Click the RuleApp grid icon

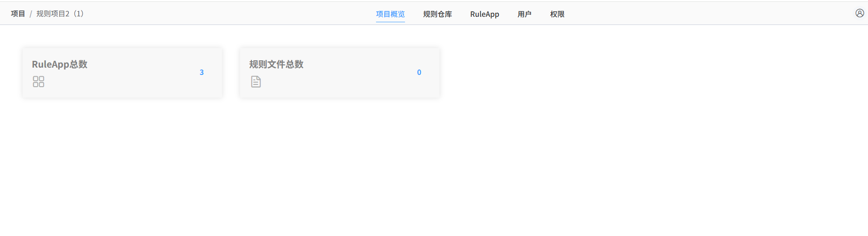pyautogui.click(x=39, y=82)
